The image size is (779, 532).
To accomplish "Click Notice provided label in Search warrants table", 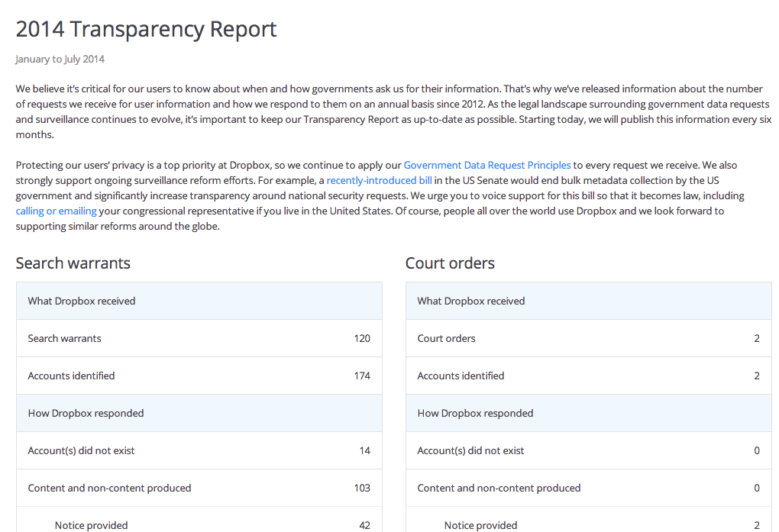I will (x=92, y=526).
